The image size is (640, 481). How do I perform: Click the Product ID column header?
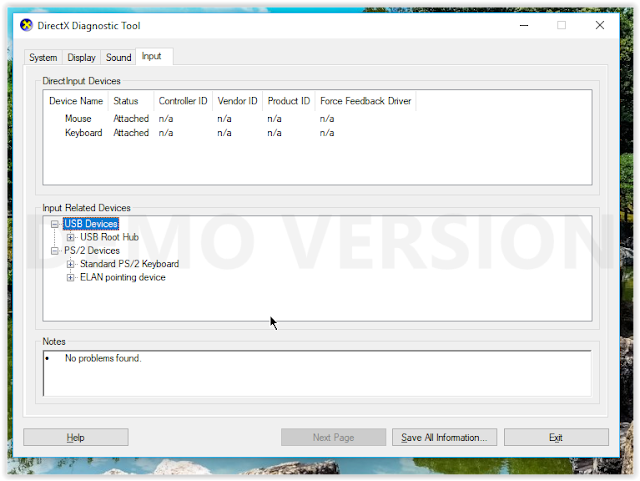[x=289, y=101]
